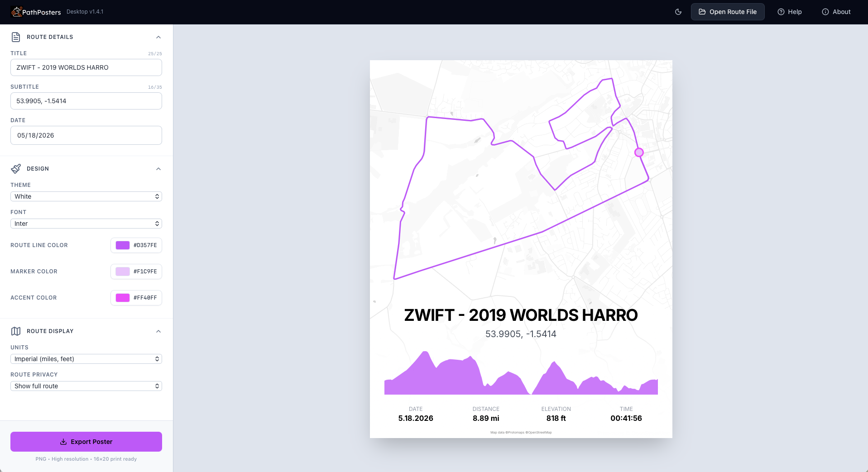Open the Help menu

click(790, 12)
